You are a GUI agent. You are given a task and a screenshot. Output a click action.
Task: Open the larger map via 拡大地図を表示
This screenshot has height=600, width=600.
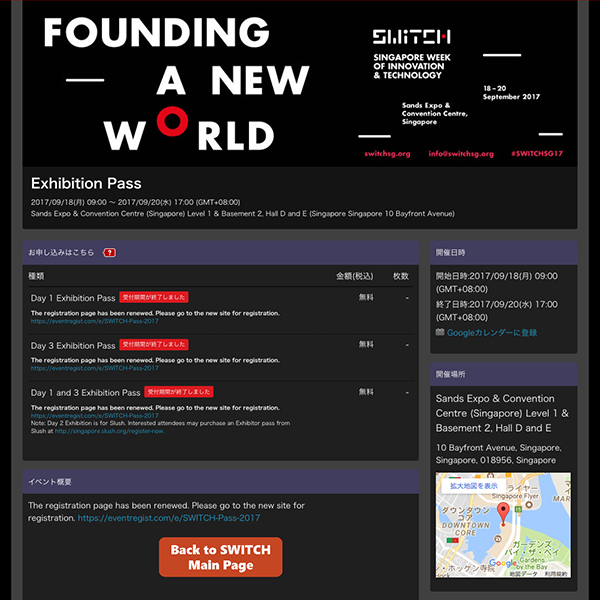click(x=475, y=485)
